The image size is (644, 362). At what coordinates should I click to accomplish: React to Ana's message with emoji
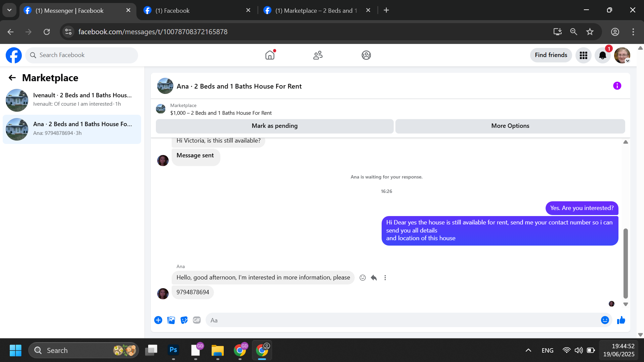point(362,278)
